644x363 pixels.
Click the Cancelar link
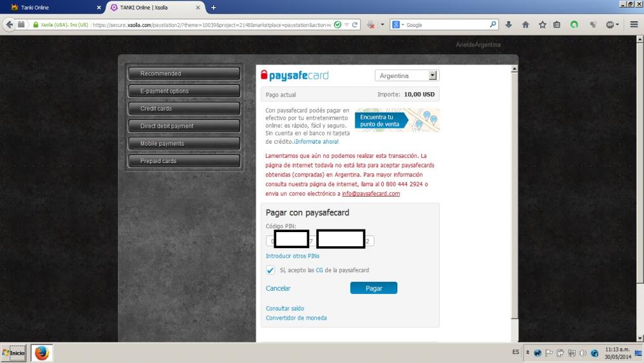[x=278, y=288]
